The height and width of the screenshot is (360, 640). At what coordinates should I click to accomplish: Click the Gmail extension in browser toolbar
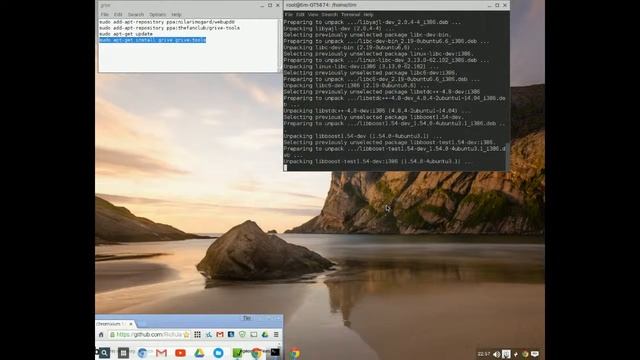coord(220,335)
